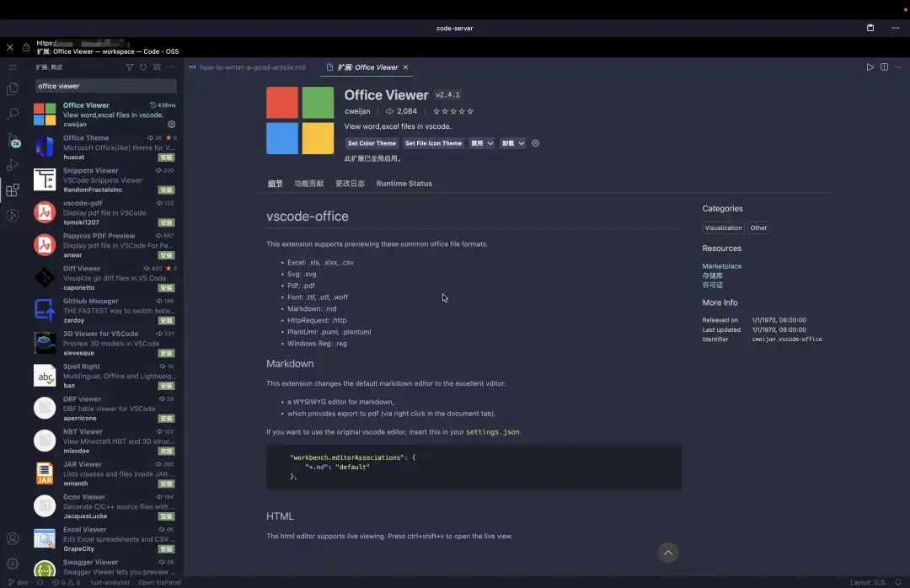The height and width of the screenshot is (588, 910).
Task: Open the Marketplace resource link
Action: click(x=722, y=266)
